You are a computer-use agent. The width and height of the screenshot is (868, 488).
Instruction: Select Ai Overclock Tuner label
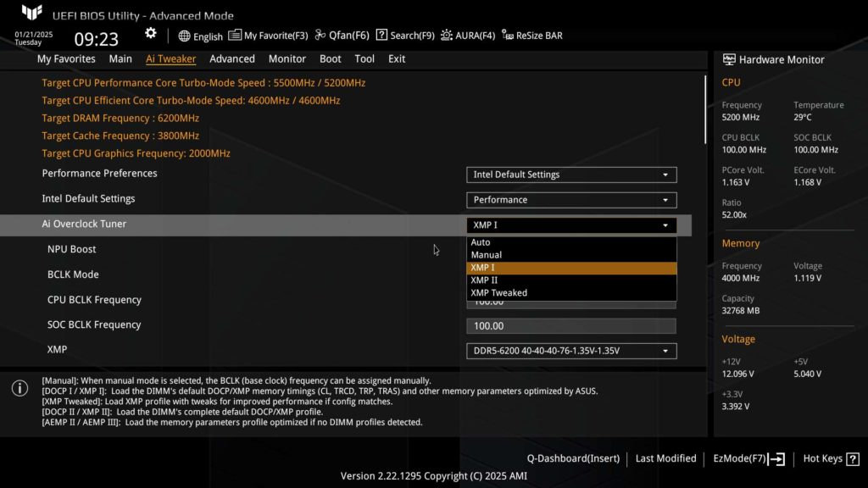point(84,224)
